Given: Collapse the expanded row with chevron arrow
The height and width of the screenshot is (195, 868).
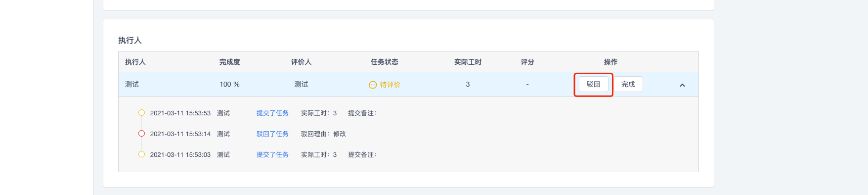Looking at the screenshot, I should point(682,85).
